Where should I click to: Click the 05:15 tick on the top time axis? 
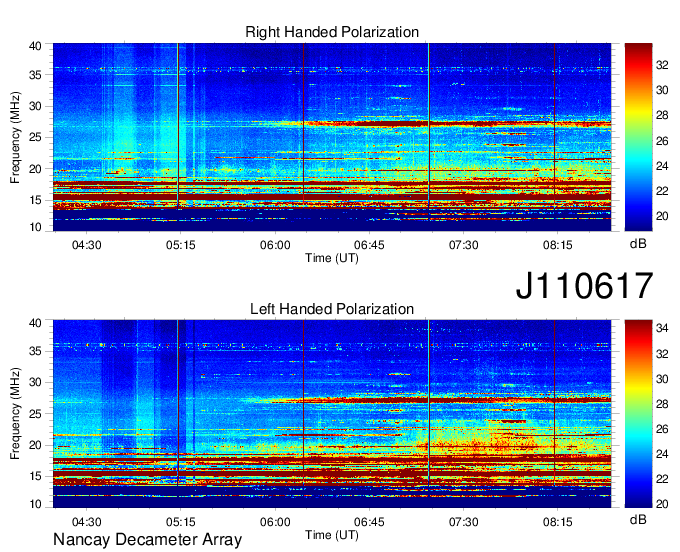180,245
